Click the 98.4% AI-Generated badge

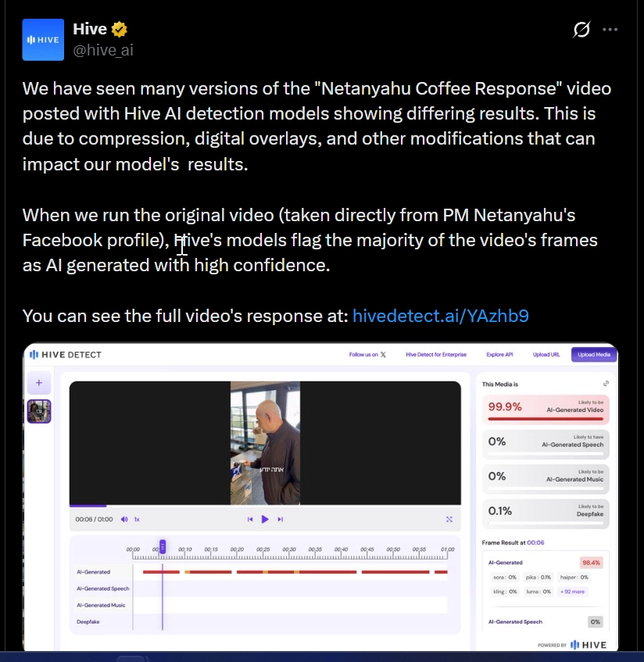[x=591, y=563]
